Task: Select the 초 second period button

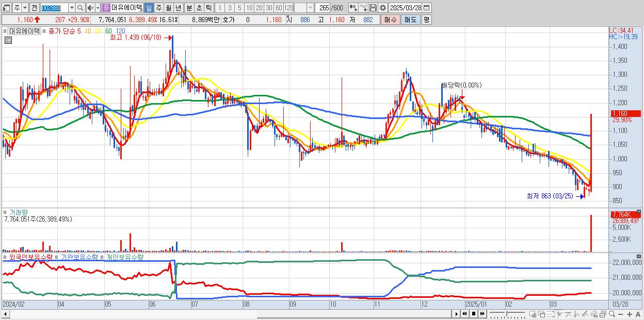Action: (x=199, y=8)
